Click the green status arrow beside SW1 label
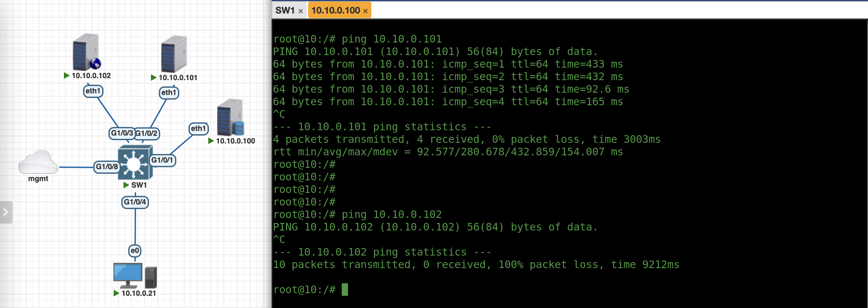 (x=126, y=185)
